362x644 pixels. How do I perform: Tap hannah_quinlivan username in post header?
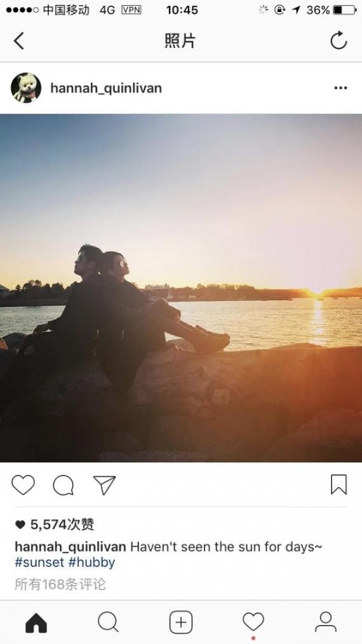(x=106, y=88)
